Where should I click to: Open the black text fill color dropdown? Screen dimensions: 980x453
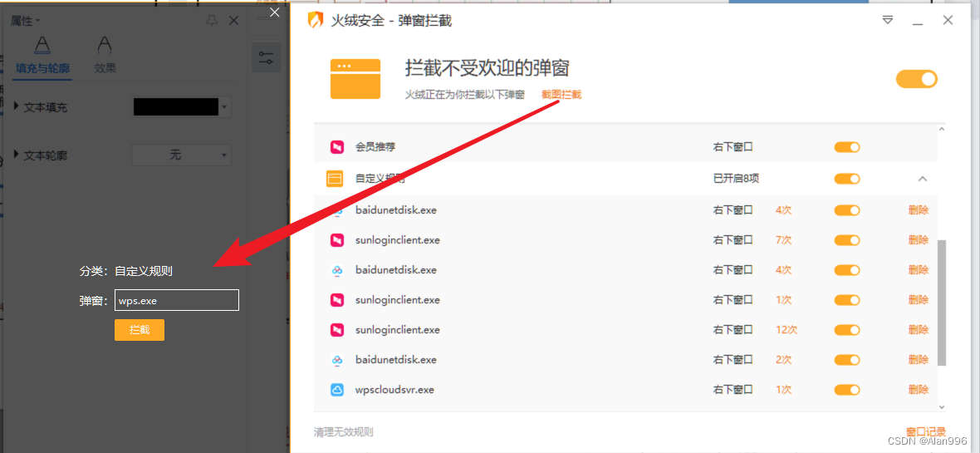coord(224,107)
